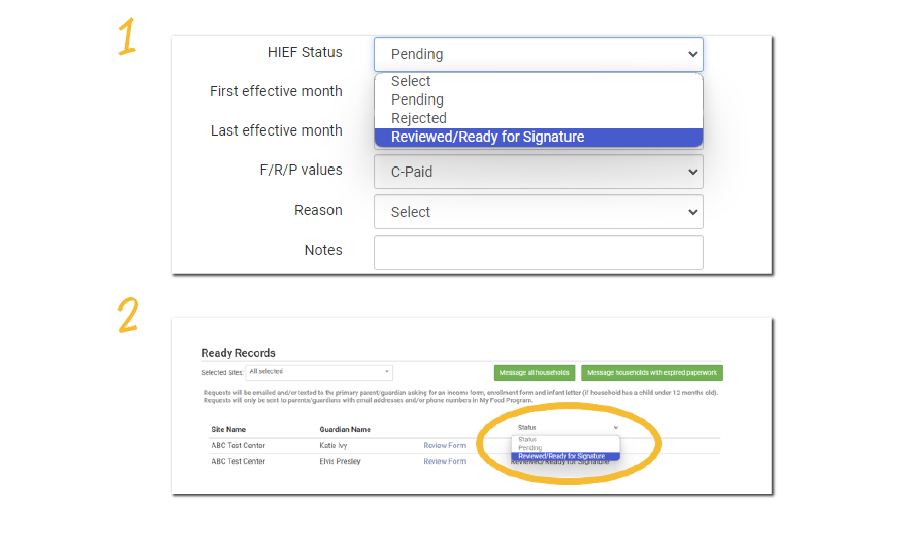
Task: Choose 'Status' option in the filter list
Action: [527, 440]
